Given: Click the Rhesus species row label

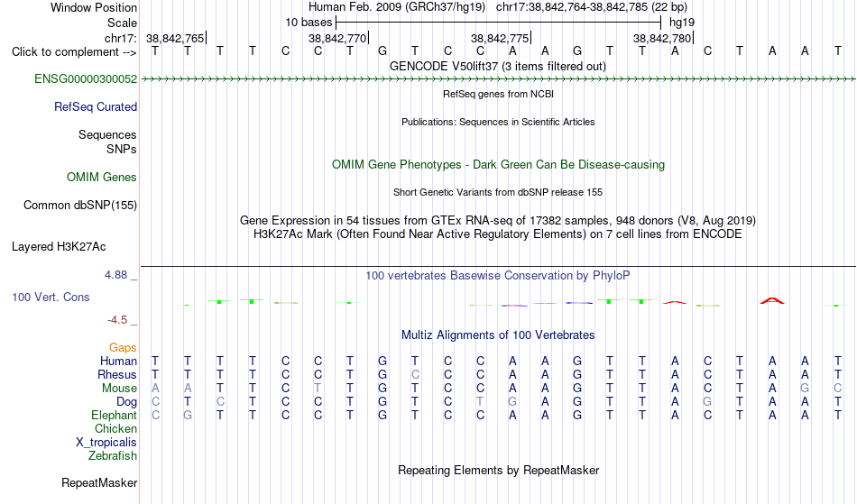Looking at the screenshot, I should (x=117, y=375).
